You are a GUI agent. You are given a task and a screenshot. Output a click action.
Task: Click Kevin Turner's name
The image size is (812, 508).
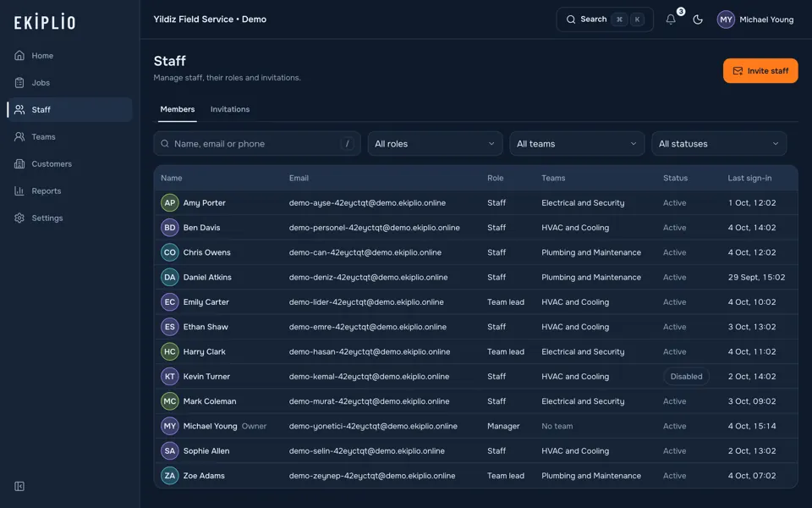pyautogui.click(x=206, y=376)
